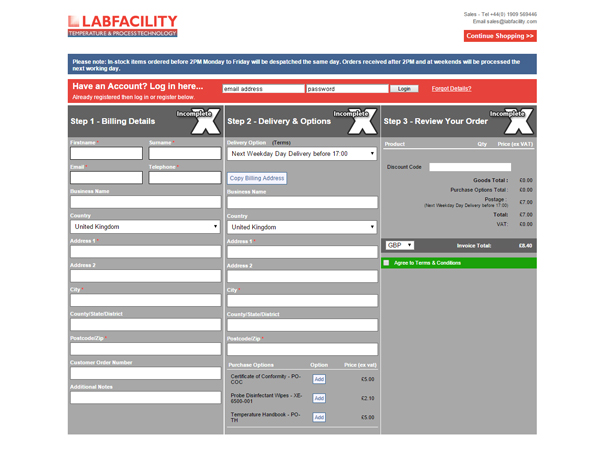Open the GBP currency dropdown
Screen dimensions: 600x450
click(x=399, y=245)
